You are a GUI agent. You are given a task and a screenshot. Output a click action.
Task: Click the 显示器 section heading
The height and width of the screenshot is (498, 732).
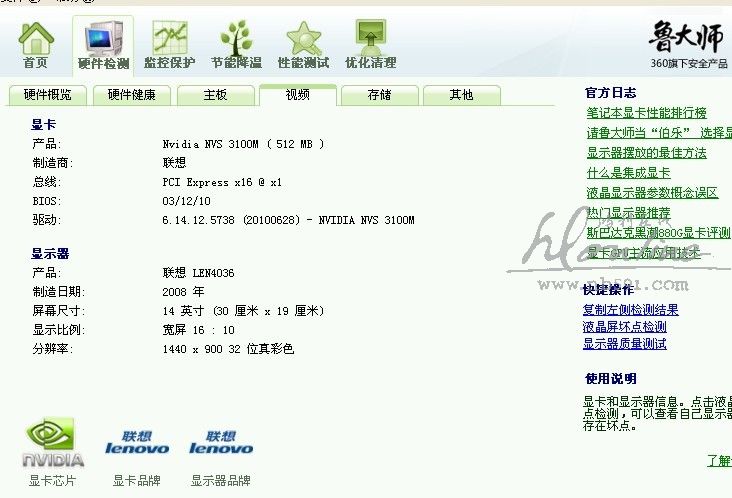[50, 254]
